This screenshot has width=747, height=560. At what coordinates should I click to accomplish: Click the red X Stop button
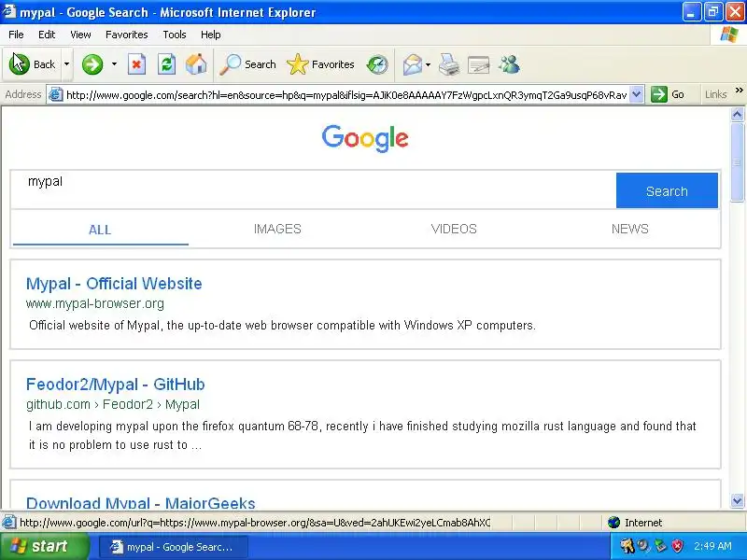tap(136, 64)
